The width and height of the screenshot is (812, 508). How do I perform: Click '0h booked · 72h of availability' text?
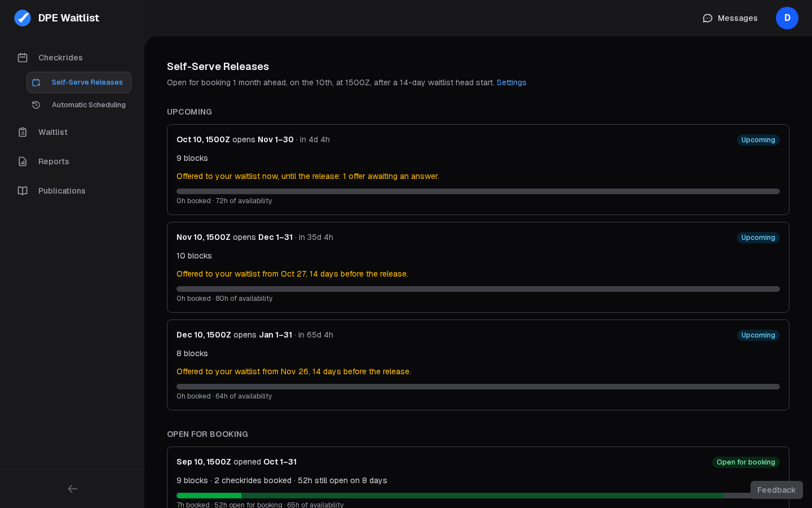224,201
